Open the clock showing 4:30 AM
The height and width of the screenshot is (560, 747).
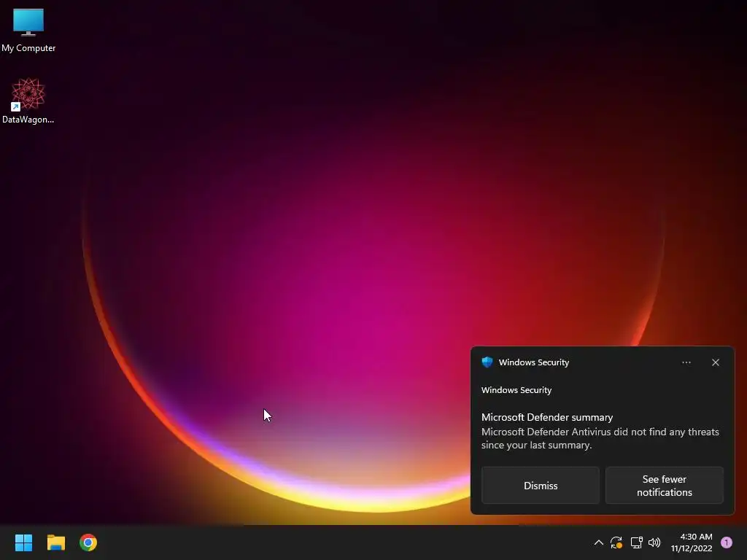[x=696, y=537]
